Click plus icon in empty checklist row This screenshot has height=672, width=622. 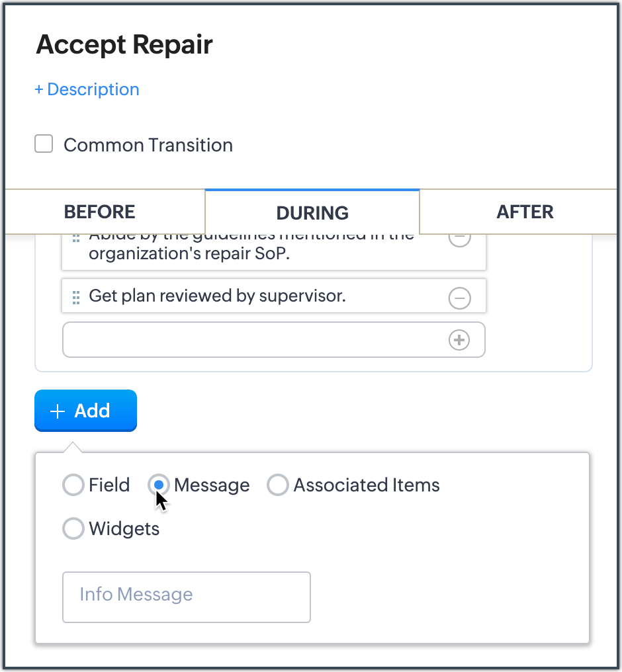tap(459, 340)
